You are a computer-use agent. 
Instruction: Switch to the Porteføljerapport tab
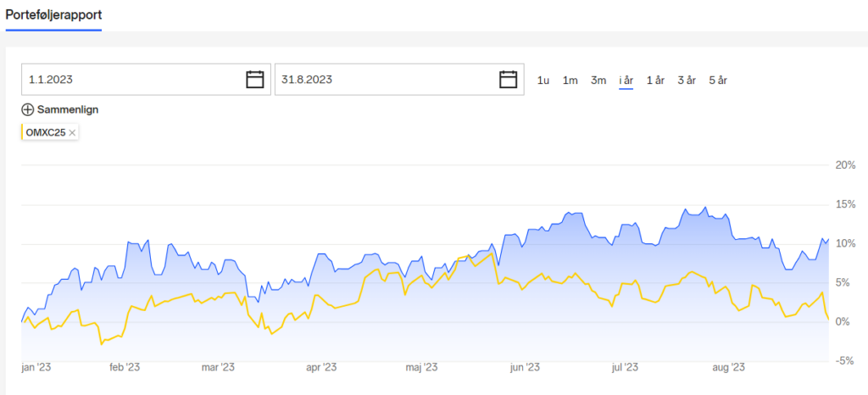[53, 14]
